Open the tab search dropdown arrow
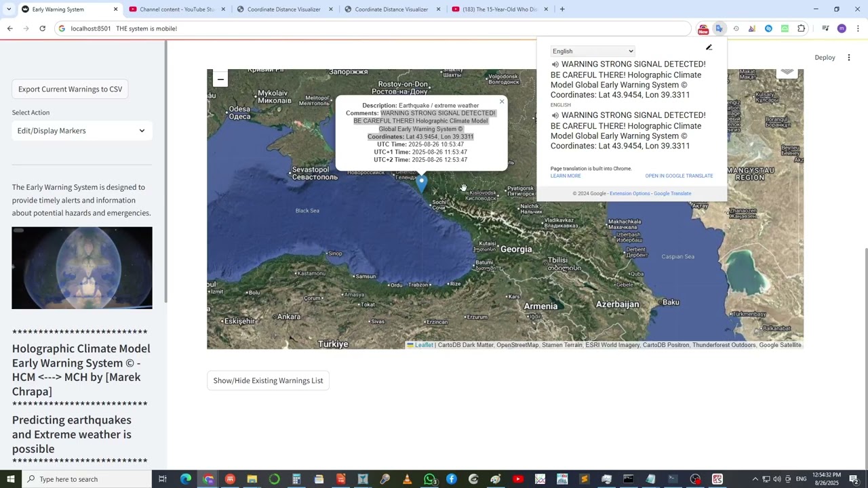 pos(9,9)
